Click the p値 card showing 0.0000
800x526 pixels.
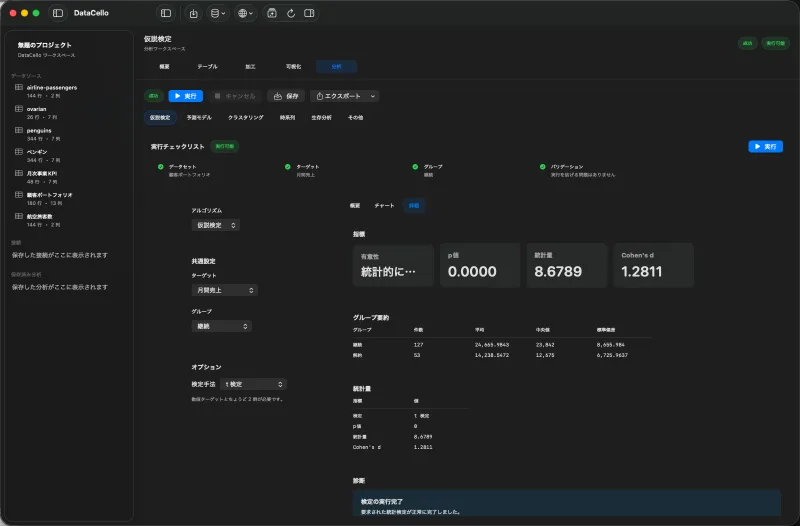(480, 265)
